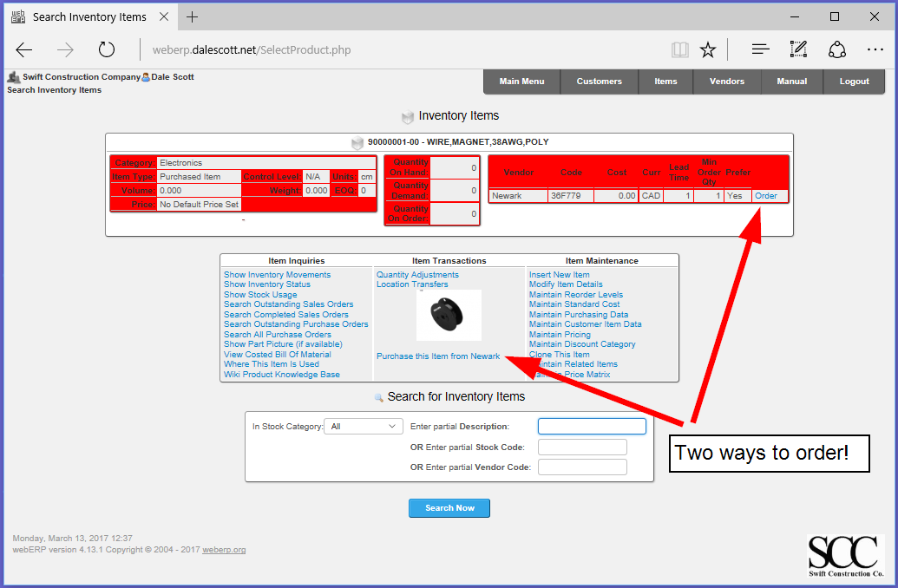Refresh the page with reload icon
This screenshot has height=588, width=898.
(107, 49)
